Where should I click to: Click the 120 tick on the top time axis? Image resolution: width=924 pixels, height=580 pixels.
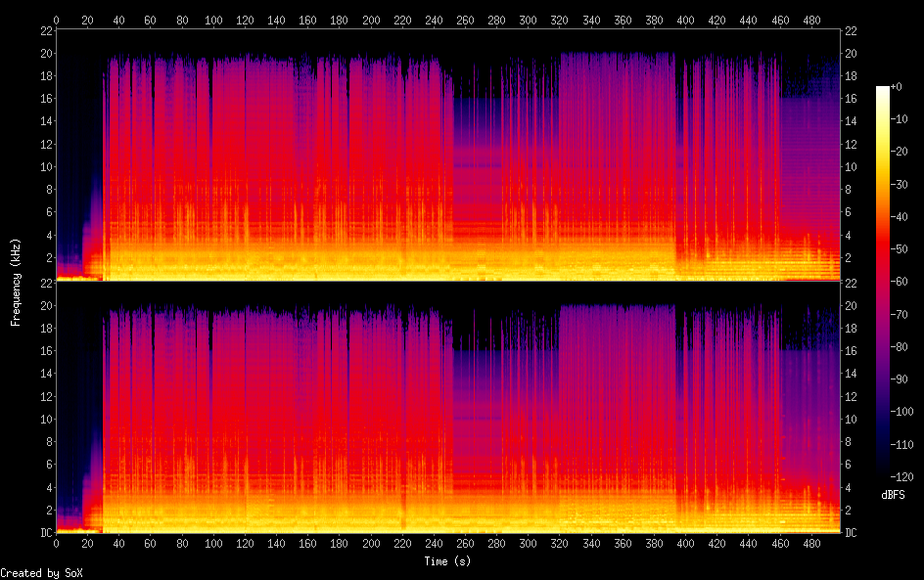(x=245, y=21)
